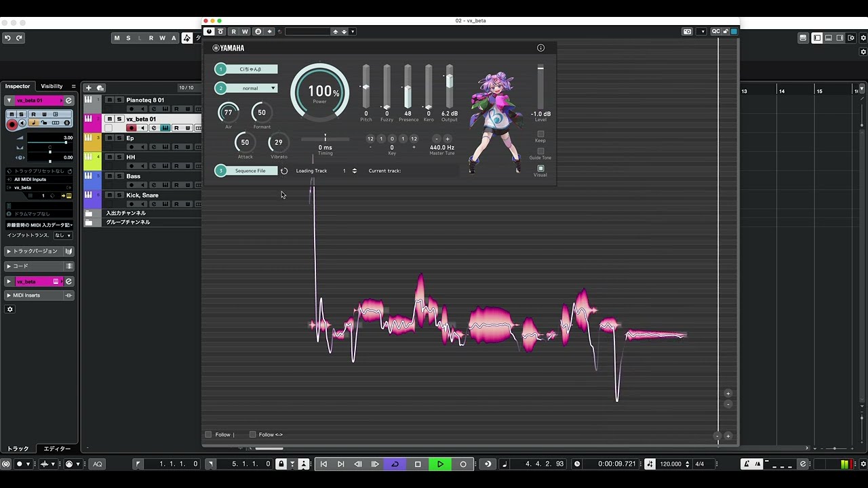Image resolution: width=868 pixels, height=488 pixels.
Task: Adjust the Level output slider
Action: [x=540, y=87]
